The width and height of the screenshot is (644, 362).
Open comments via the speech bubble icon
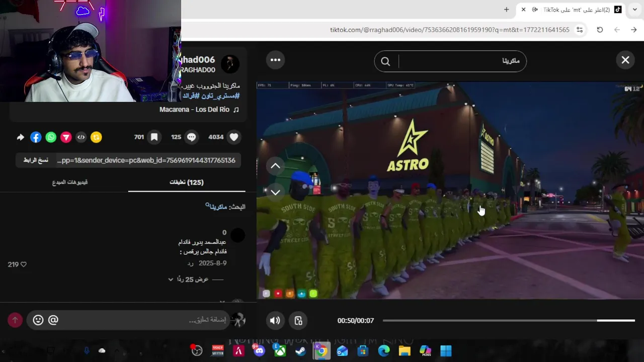pyautogui.click(x=192, y=137)
